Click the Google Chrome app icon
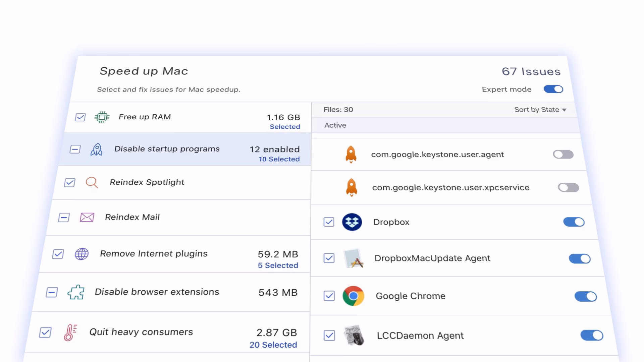644x362 pixels. [x=353, y=296]
